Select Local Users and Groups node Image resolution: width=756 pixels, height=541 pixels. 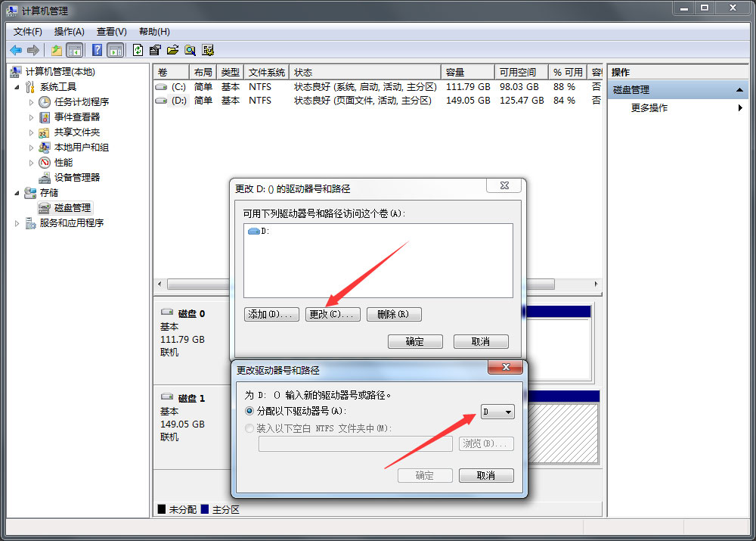[81, 148]
